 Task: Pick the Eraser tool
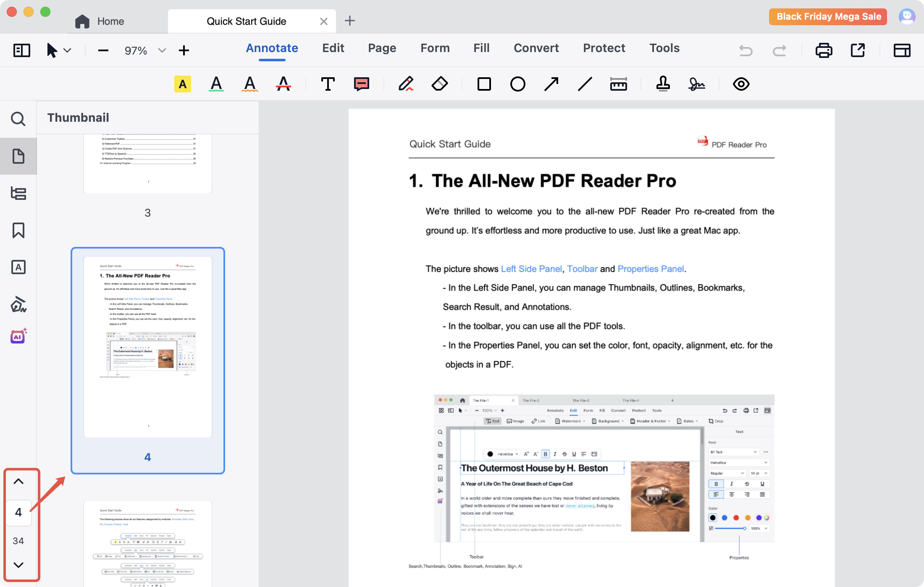(439, 84)
